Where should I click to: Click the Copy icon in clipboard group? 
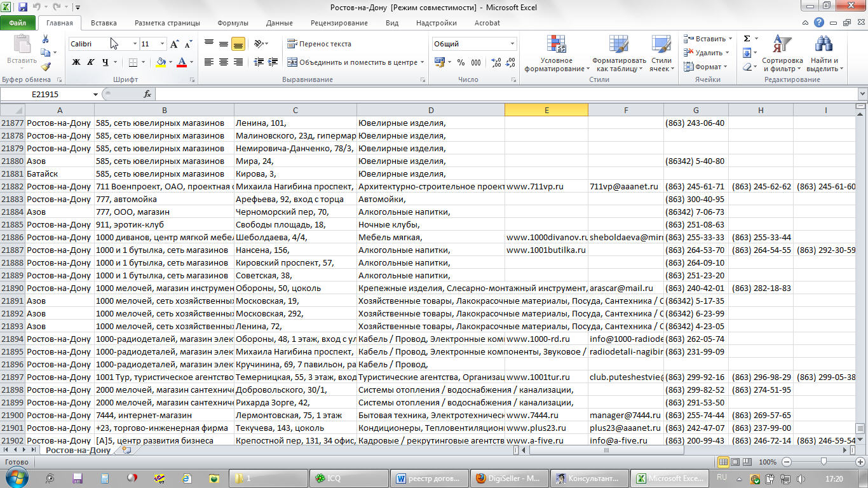pos(45,53)
